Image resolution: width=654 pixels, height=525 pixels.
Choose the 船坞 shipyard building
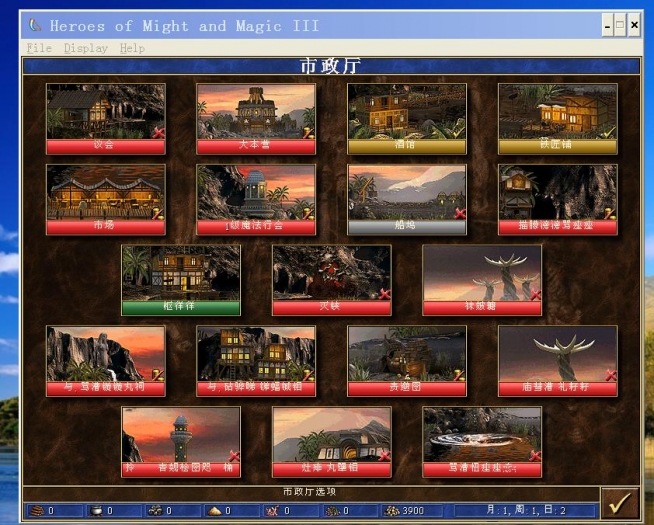click(x=407, y=199)
